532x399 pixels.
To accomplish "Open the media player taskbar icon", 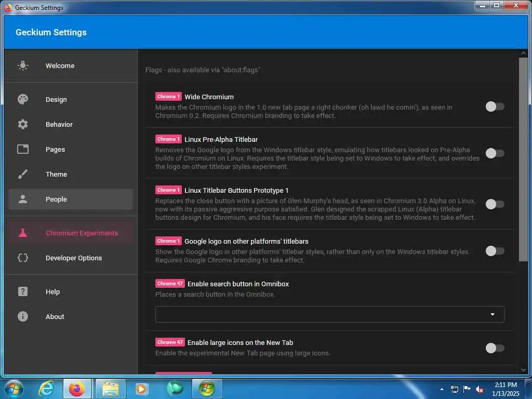I will coord(141,389).
